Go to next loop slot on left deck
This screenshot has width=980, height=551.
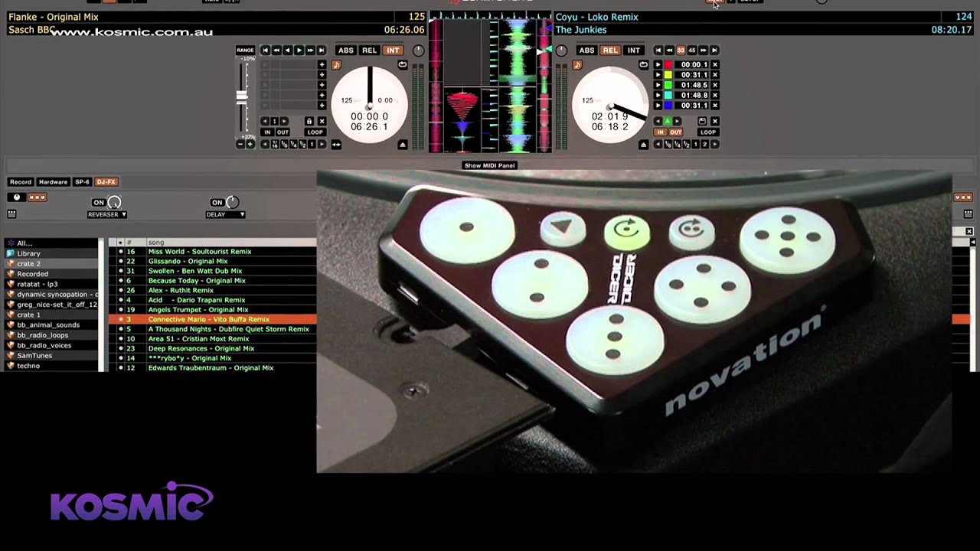tap(284, 121)
